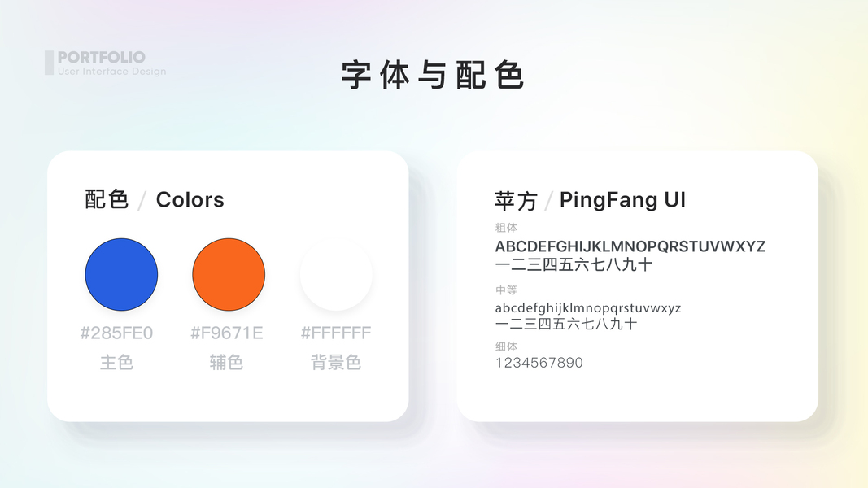The height and width of the screenshot is (488, 868).
Task: Click the white #FFFFFF color circle
Action: point(336,274)
